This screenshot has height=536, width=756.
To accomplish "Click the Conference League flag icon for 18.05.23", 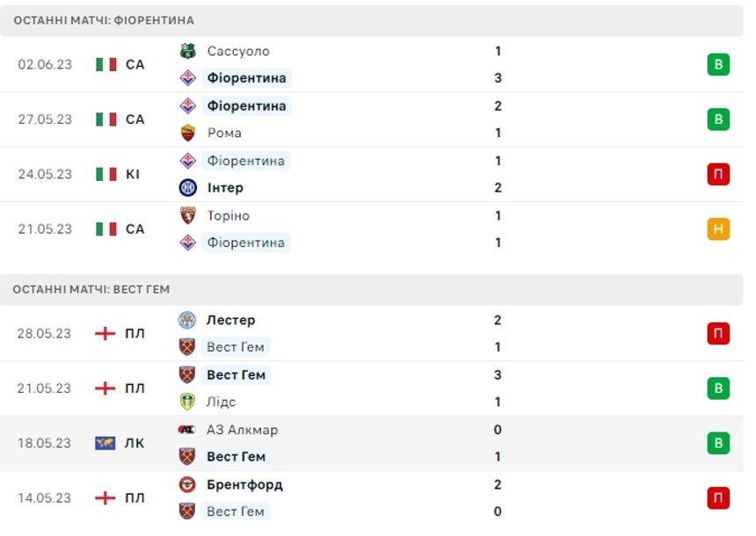I will [x=105, y=443].
